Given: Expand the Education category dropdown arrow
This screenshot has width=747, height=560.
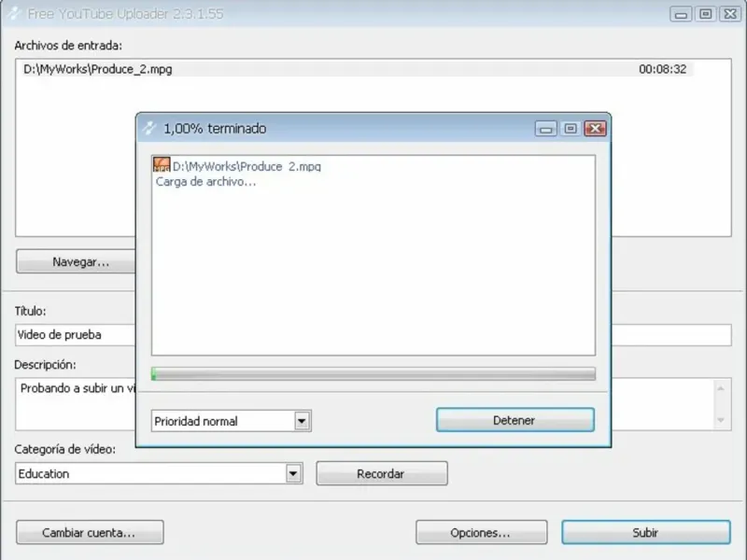Looking at the screenshot, I should (x=293, y=473).
